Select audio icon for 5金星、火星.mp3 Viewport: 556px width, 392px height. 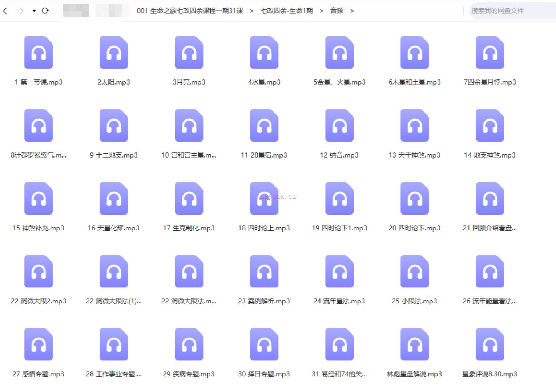coord(339,52)
